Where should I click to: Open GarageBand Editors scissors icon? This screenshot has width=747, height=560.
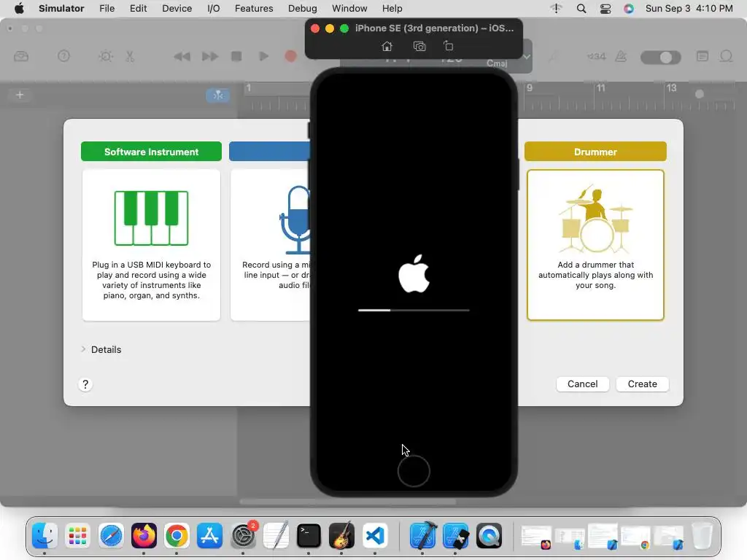point(130,57)
